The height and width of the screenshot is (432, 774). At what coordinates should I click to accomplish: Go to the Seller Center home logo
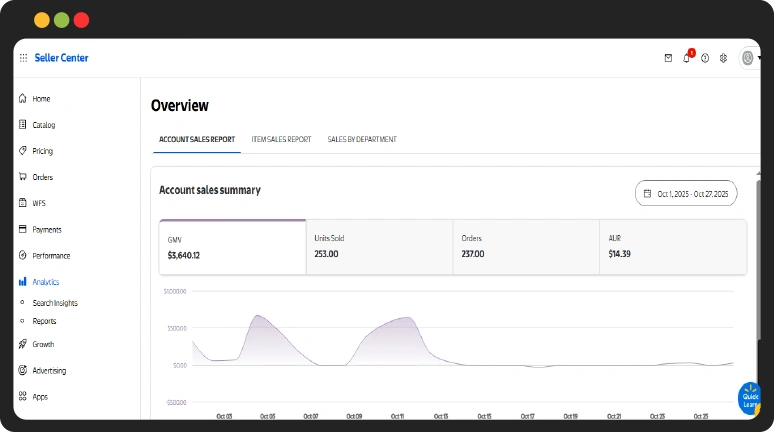click(x=61, y=58)
